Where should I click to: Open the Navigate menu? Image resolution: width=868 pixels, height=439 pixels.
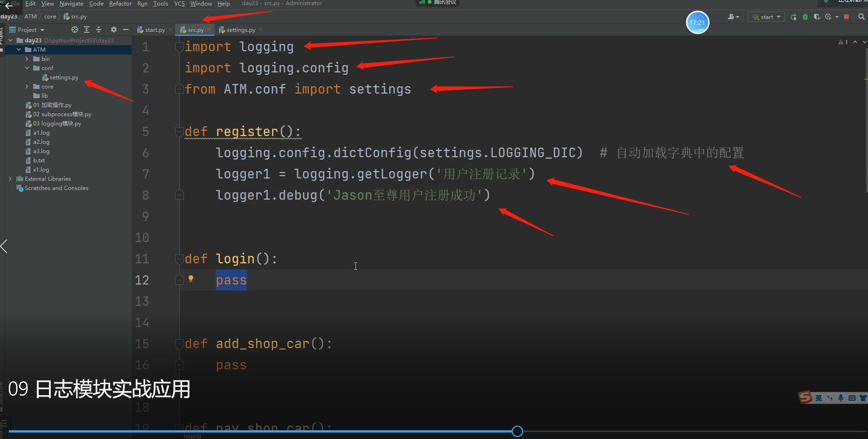[x=71, y=4]
